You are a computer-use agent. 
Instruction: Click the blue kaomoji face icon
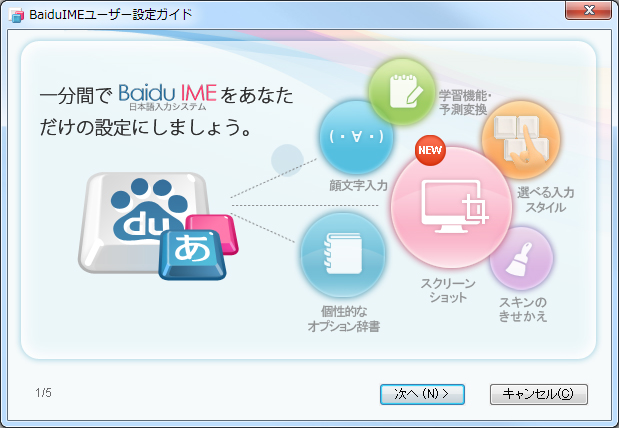pos(356,137)
